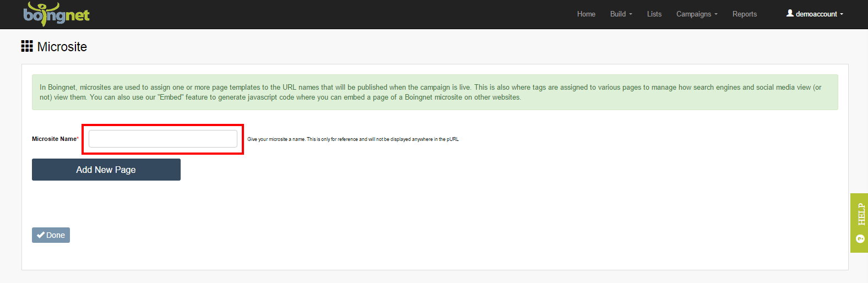Image resolution: width=868 pixels, height=283 pixels.
Task: Click the green microsites info message
Action: click(x=435, y=92)
